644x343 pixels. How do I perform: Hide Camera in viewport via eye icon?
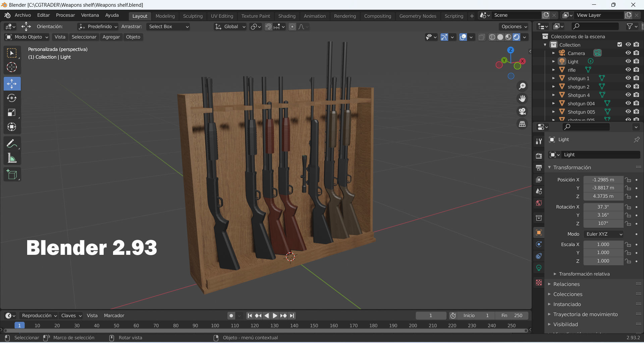click(x=628, y=53)
